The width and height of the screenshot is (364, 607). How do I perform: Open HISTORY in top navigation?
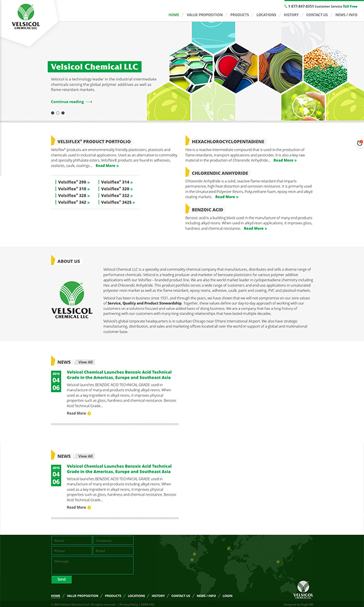tap(291, 15)
